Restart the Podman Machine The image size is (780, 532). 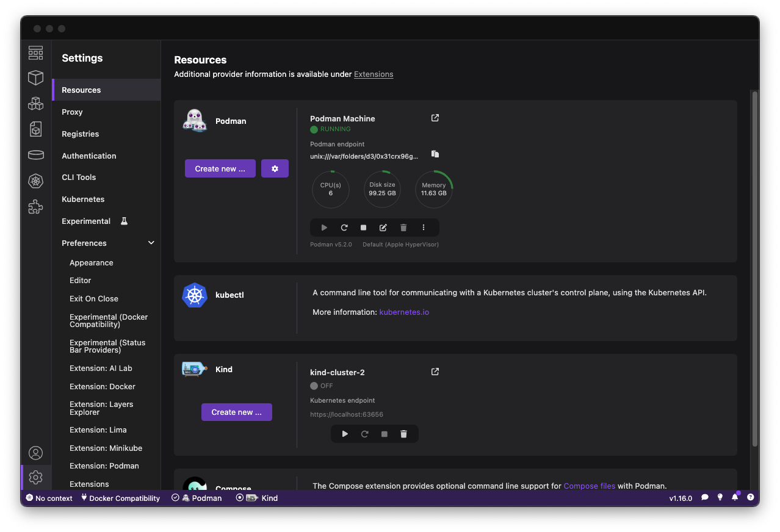tap(344, 228)
